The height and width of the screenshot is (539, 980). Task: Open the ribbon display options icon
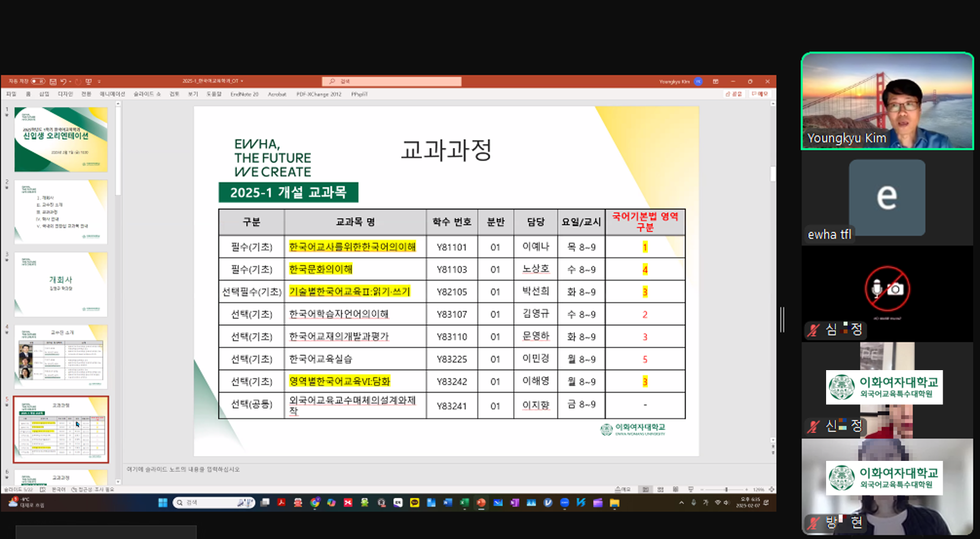(x=716, y=81)
